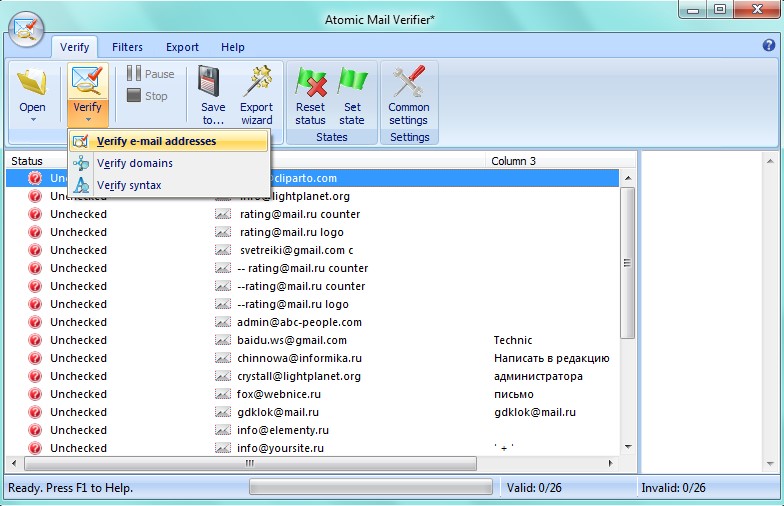Choose Verify domains menu entry

(x=168, y=163)
